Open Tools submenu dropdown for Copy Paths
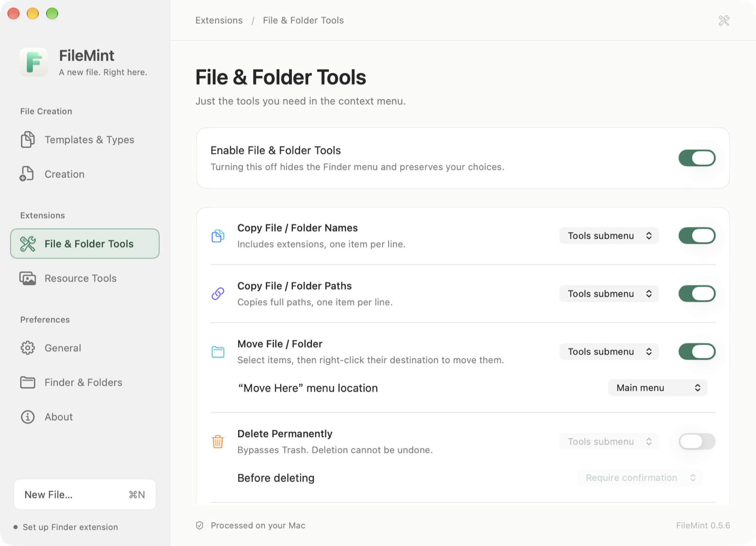756x546 pixels. pyautogui.click(x=609, y=294)
